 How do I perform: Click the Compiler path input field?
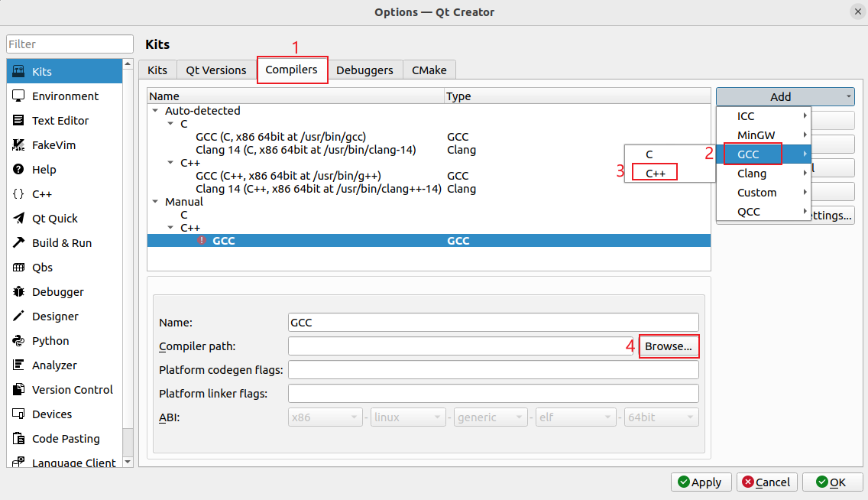click(461, 346)
